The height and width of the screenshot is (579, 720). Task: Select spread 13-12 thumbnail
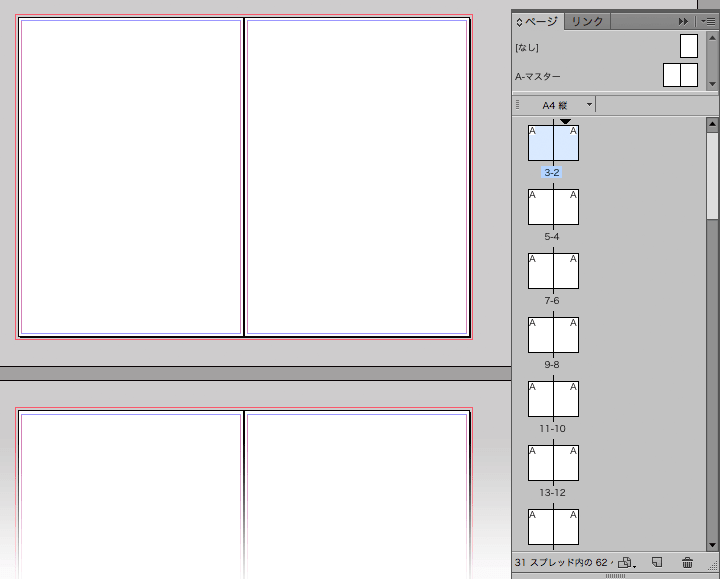point(553,463)
